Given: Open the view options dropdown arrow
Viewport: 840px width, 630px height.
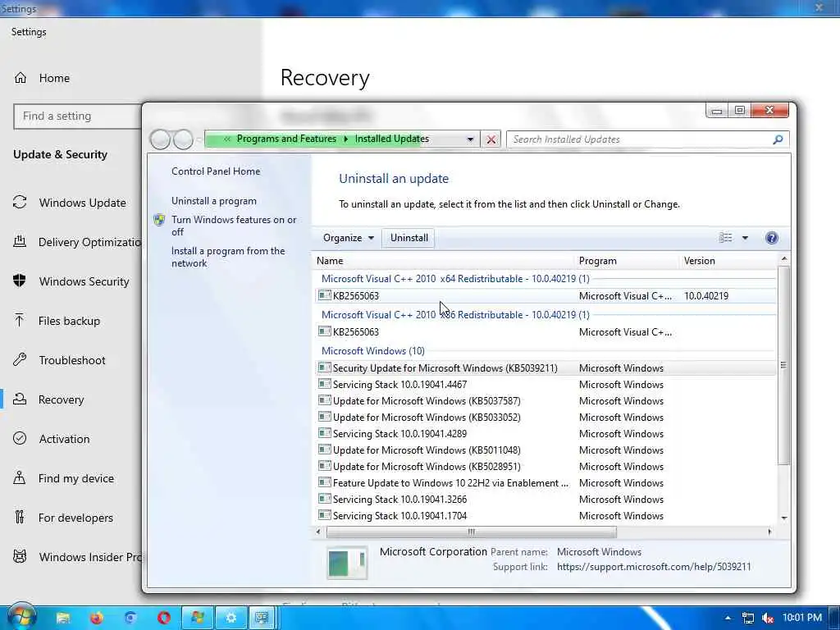Looking at the screenshot, I should 745,238.
